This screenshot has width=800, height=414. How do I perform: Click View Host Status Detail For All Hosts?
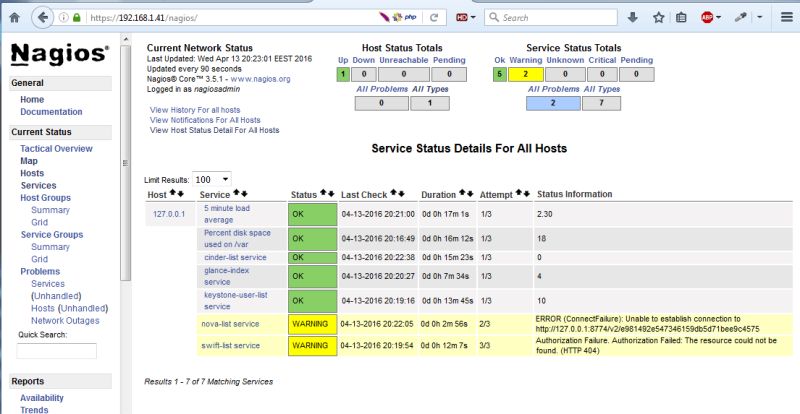click(x=214, y=130)
